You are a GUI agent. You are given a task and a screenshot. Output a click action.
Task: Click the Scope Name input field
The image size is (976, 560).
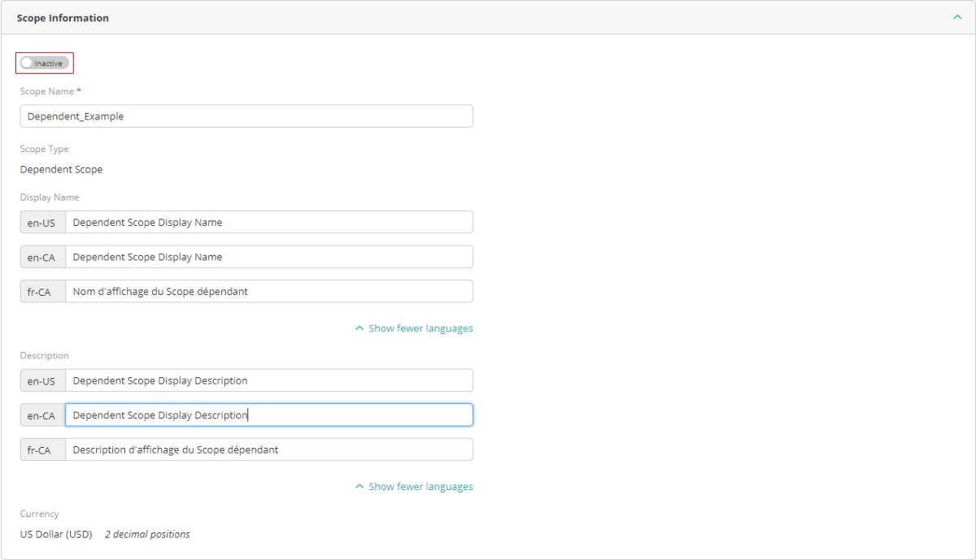tap(246, 116)
